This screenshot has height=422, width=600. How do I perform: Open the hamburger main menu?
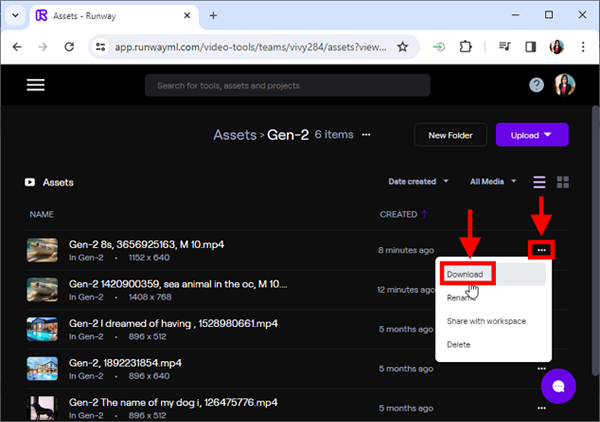point(36,85)
